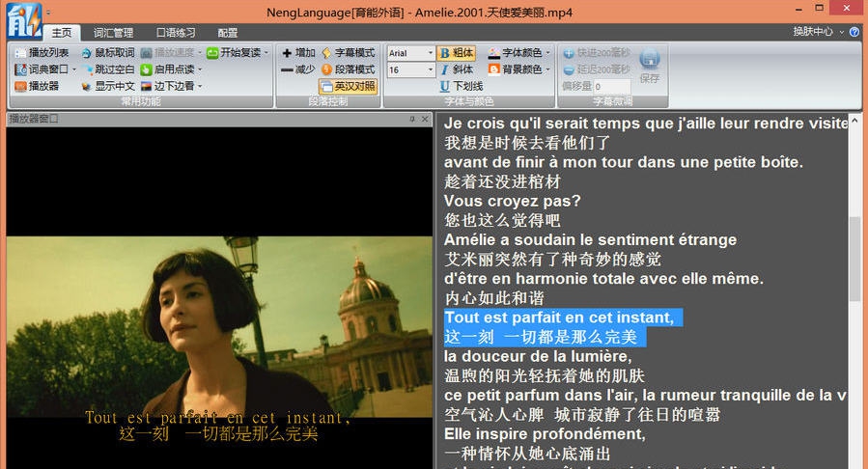Switch to the 口语练习 tab

pyautogui.click(x=176, y=33)
